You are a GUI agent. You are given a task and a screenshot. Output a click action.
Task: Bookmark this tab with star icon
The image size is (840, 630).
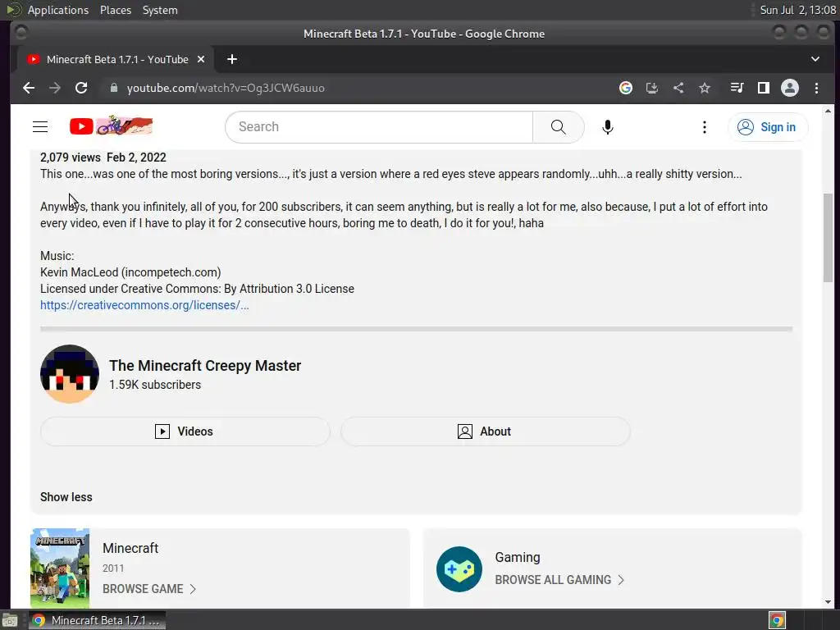click(705, 88)
